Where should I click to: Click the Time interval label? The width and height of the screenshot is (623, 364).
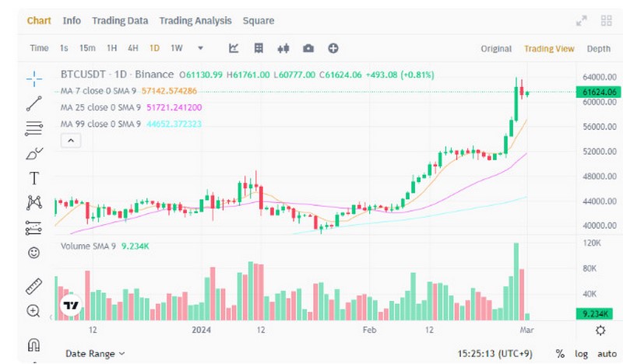point(39,48)
